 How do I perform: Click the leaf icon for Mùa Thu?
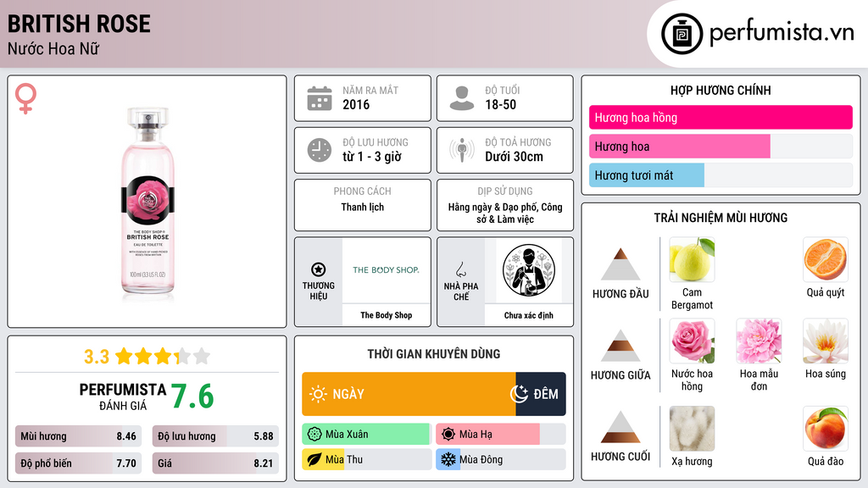click(314, 460)
